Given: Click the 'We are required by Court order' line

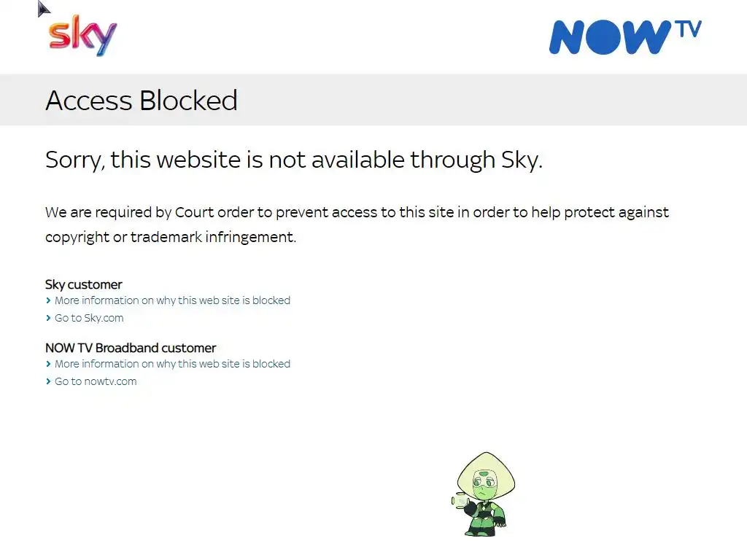Looking at the screenshot, I should click(x=357, y=212).
